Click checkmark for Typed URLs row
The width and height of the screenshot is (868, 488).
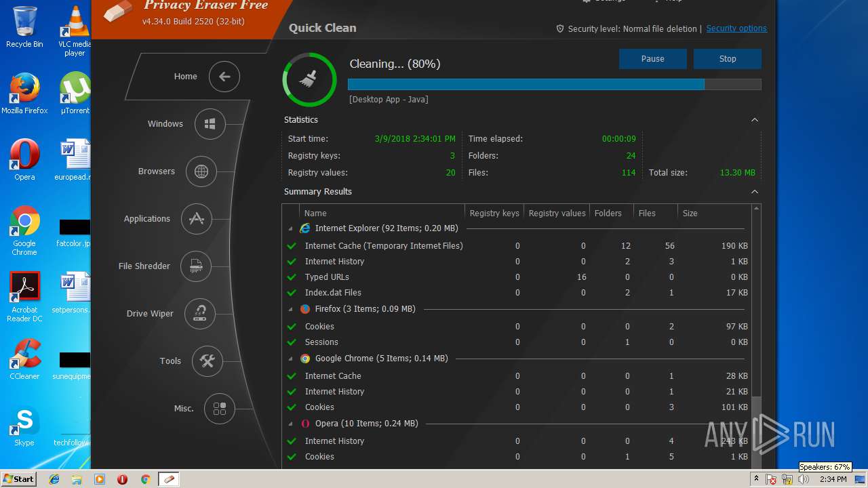point(292,277)
